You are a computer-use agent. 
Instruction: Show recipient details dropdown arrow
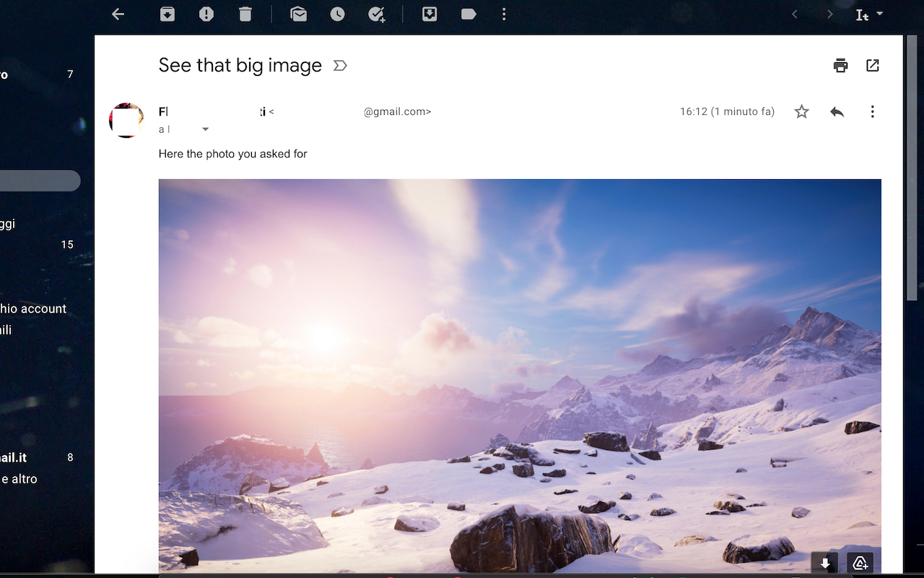point(205,129)
